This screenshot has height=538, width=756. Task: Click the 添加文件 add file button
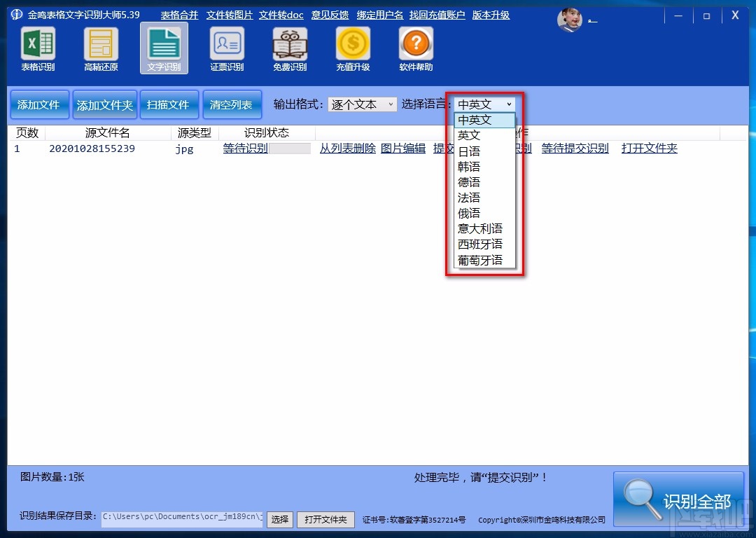point(39,104)
